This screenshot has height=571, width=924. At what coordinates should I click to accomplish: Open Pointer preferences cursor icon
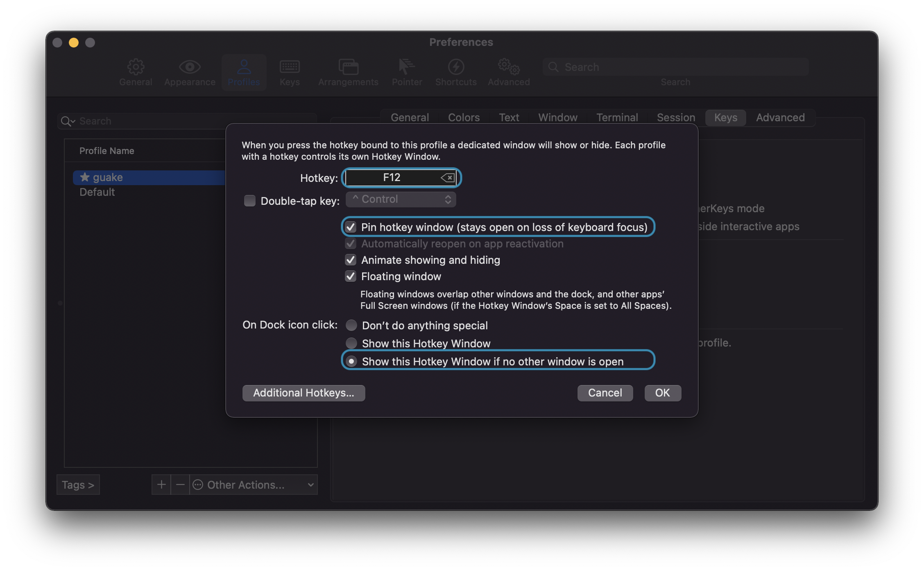tap(406, 67)
